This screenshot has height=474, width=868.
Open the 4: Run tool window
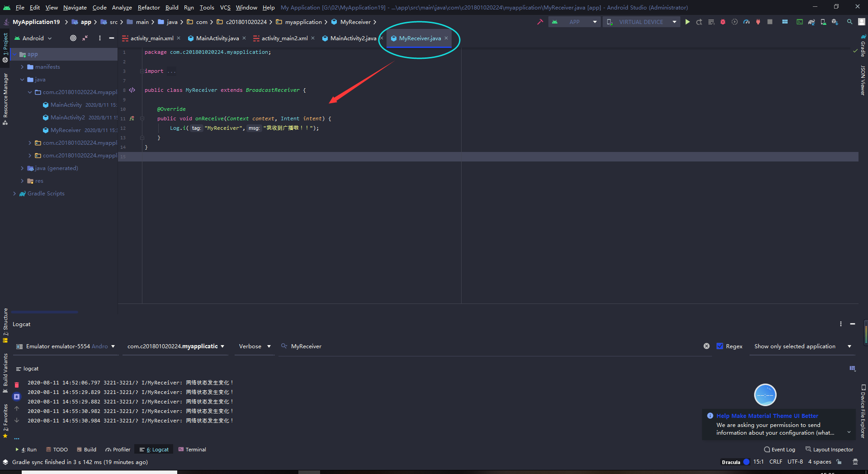click(26, 450)
